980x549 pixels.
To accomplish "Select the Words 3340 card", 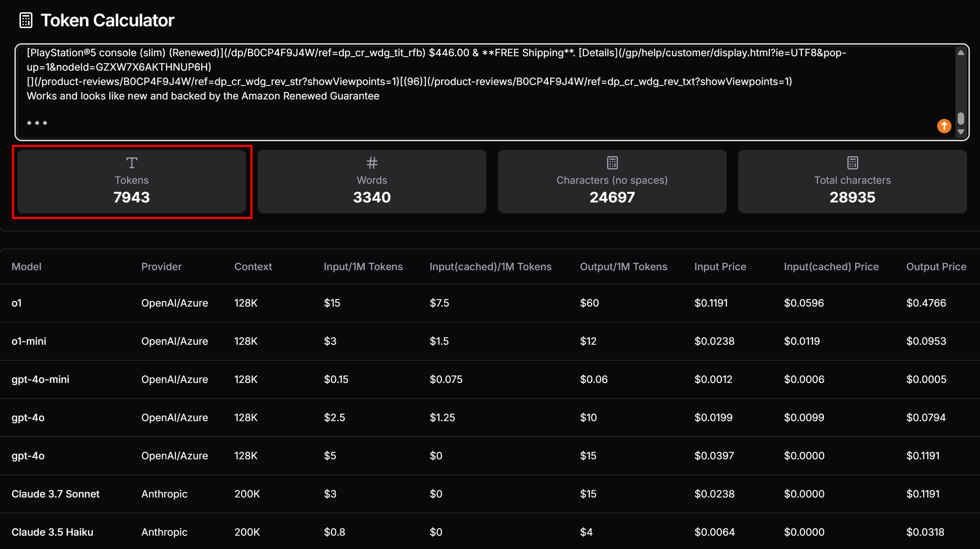I will pyautogui.click(x=372, y=182).
